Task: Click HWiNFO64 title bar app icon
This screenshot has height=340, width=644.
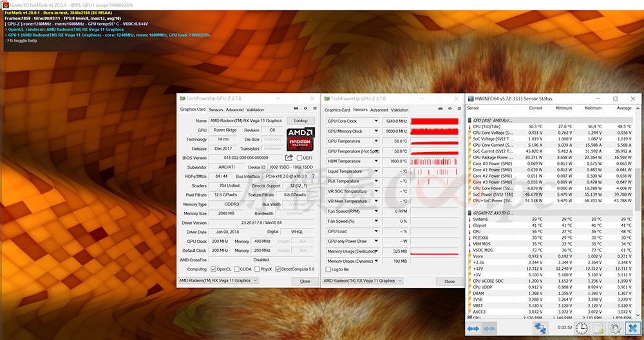Action: pos(471,99)
